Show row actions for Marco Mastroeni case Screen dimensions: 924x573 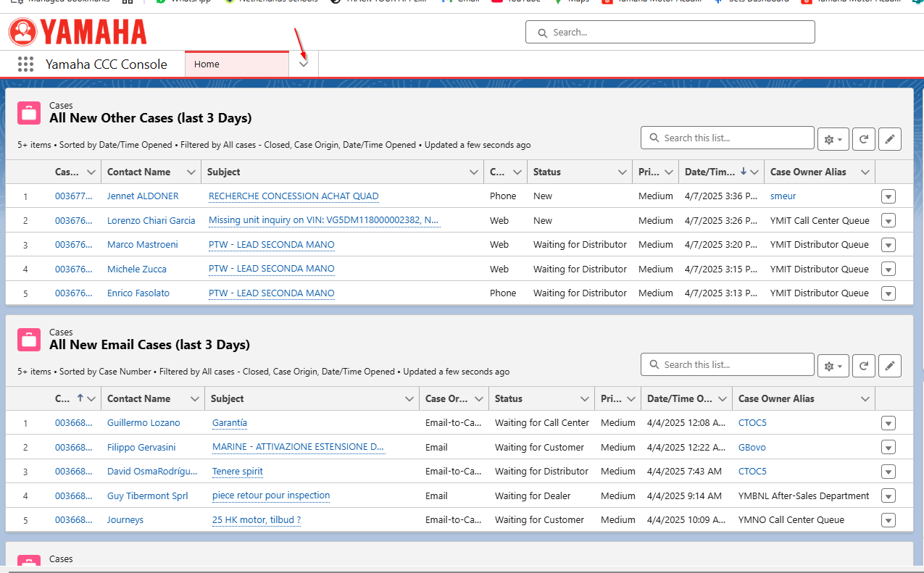coord(888,245)
